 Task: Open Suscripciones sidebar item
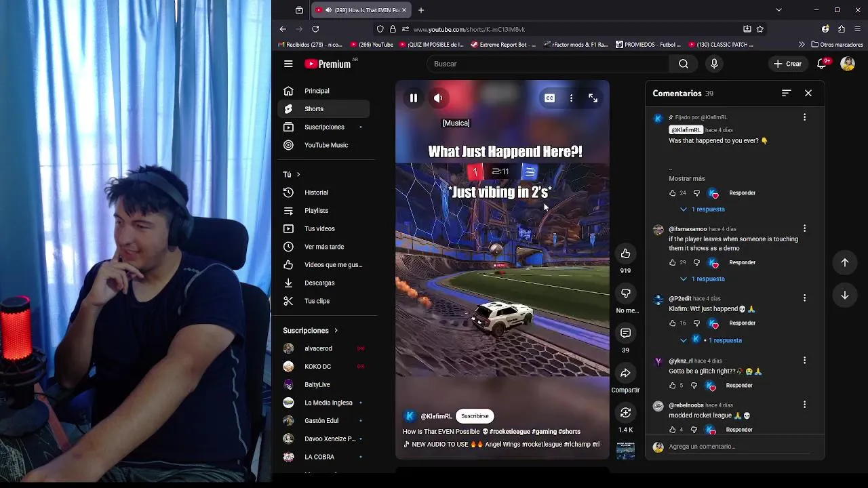tap(323, 127)
